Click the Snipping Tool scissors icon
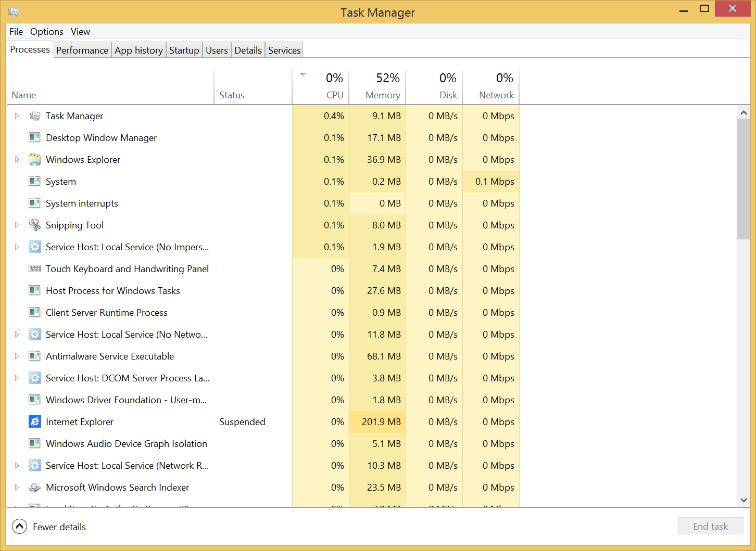This screenshot has width=756, height=551. (x=35, y=225)
